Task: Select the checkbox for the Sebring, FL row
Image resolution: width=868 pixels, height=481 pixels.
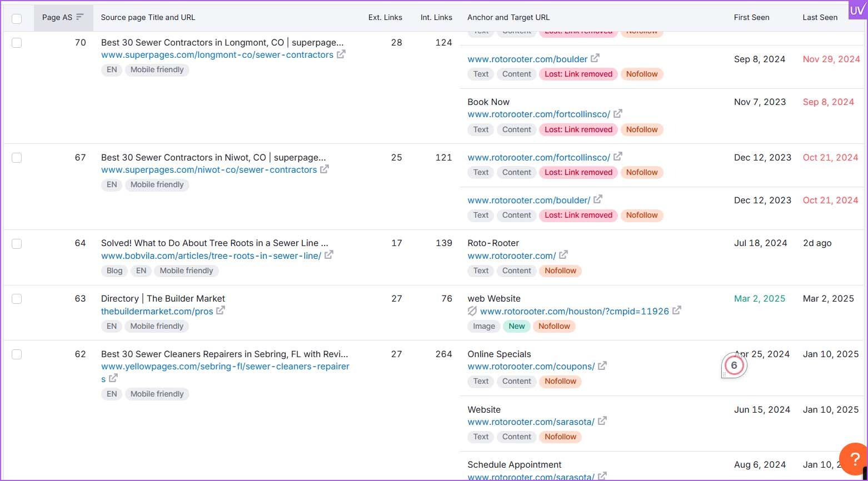Action: (17, 354)
